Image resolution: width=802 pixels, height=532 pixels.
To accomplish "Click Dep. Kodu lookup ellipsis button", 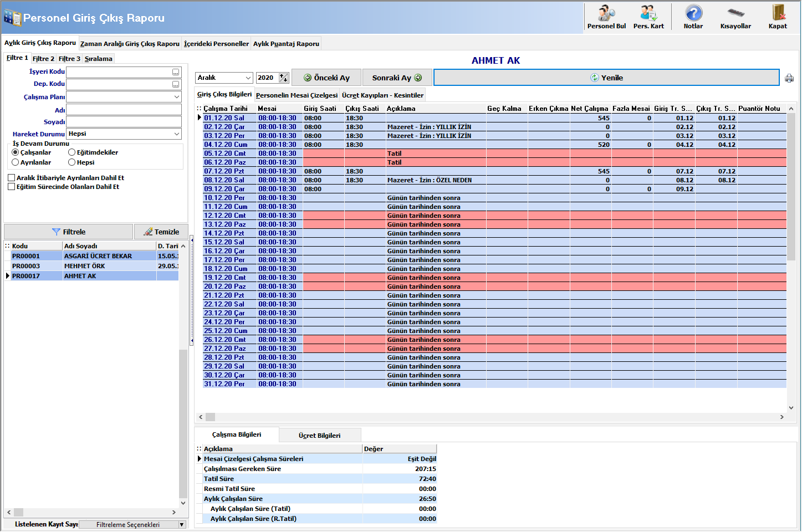I will click(x=176, y=85).
